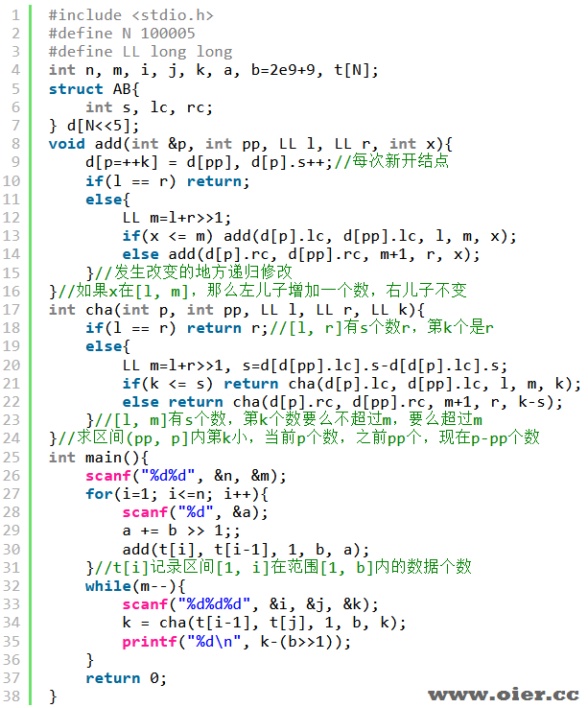Click 'if(l == r) return;' on line 10
Screen dimensions: 588x708
click(167, 180)
